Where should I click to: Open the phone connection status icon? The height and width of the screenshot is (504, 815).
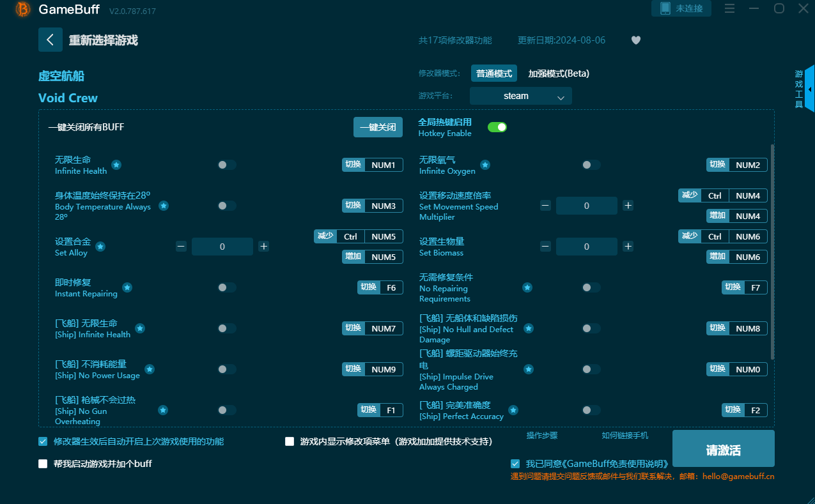pos(681,8)
